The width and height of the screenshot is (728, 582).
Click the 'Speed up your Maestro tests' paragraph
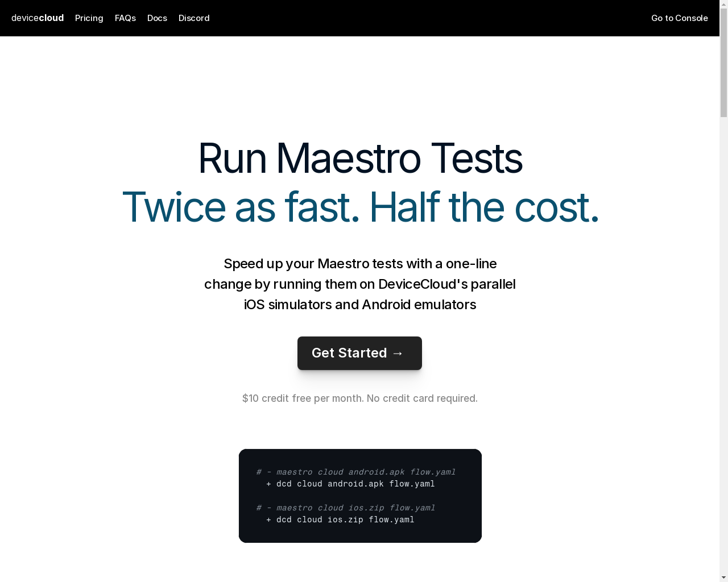pyautogui.click(x=360, y=284)
